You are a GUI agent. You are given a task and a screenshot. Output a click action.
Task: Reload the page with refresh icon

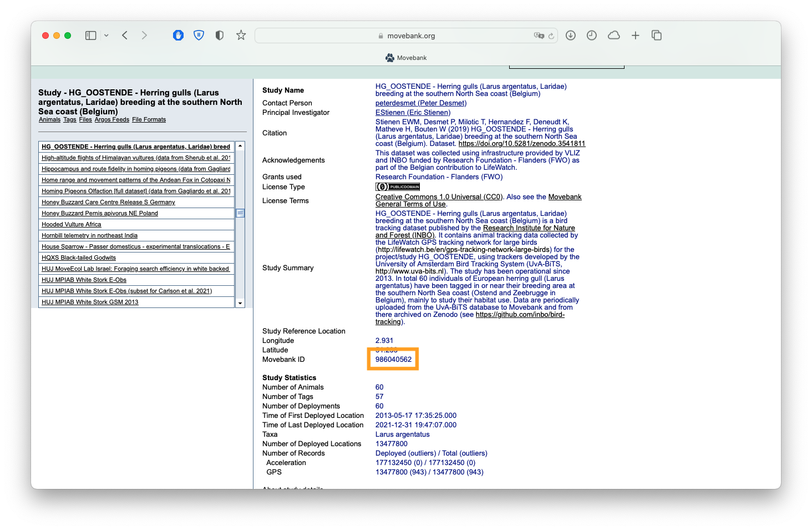[x=551, y=36]
